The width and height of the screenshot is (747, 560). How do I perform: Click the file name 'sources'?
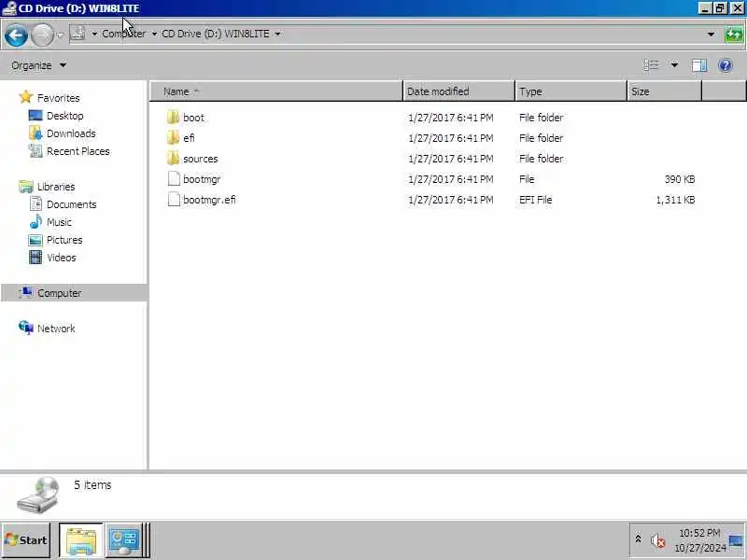[201, 159]
